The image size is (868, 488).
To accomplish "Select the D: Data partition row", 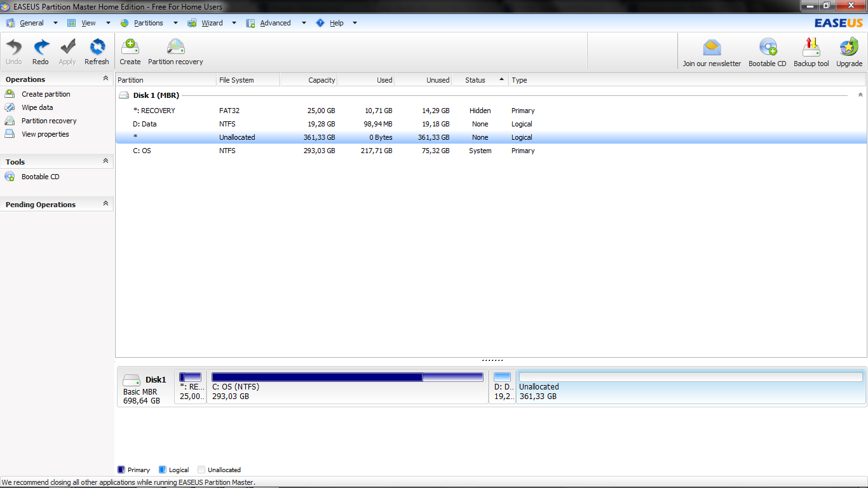I will click(x=491, y=124).
